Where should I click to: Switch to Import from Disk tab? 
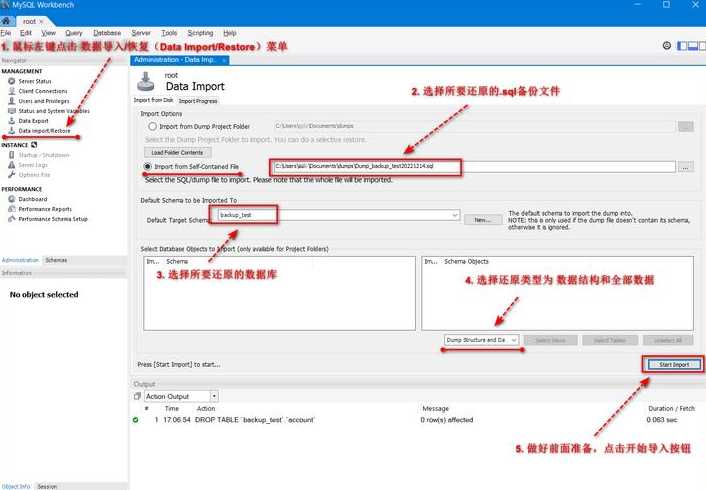(154, 100)
